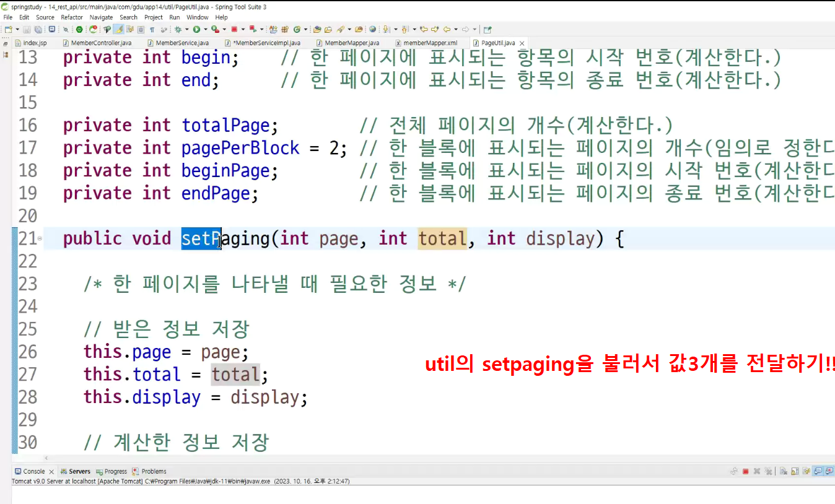
Task: Open the Run icon's dropdown arrow
Action: pos(206,29)
